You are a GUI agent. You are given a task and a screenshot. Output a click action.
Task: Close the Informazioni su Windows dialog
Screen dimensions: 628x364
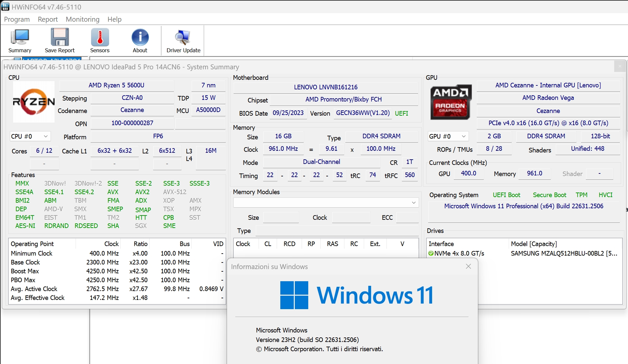pyautogui.click(x=469, y=266)
